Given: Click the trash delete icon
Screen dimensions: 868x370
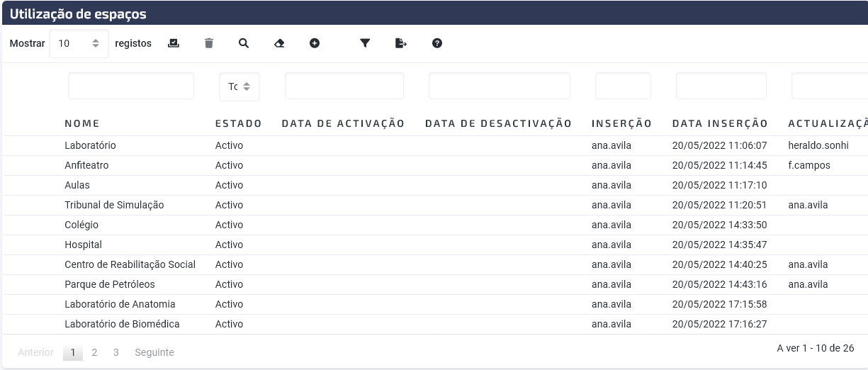Looking at the screenshot, I should (x=208, y=43).
